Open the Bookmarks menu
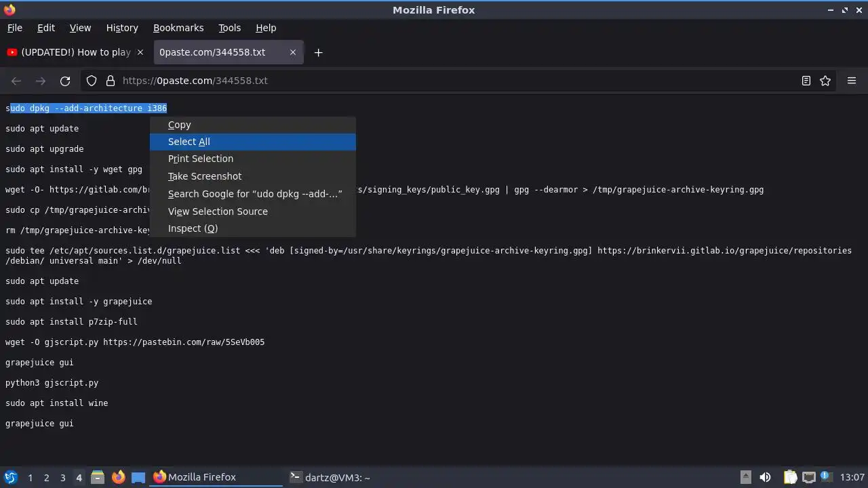868x488 pixels. (x=178, y=28)
